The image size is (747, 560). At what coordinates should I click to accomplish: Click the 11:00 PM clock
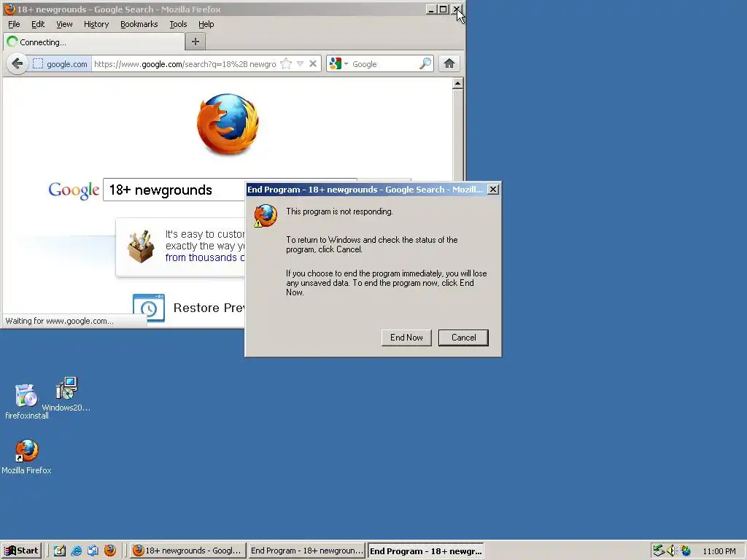tap(719, 551)
